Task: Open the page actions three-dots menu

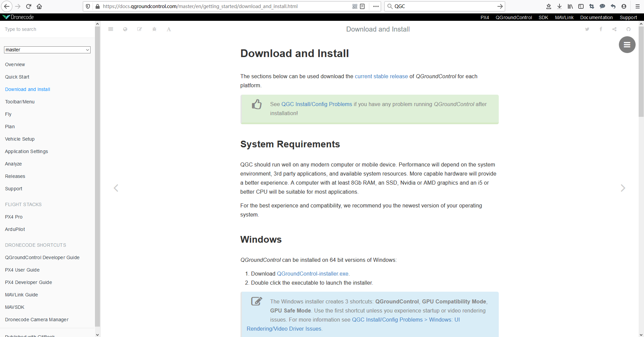Action: pyautogui.click(x=376, y=6)
